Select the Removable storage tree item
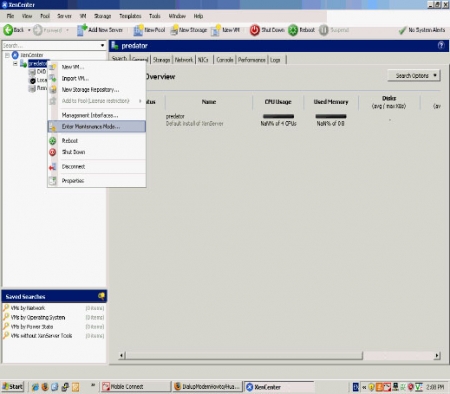Image resolution: width=450 pixels, height=394 pixels. coord(37,88)
